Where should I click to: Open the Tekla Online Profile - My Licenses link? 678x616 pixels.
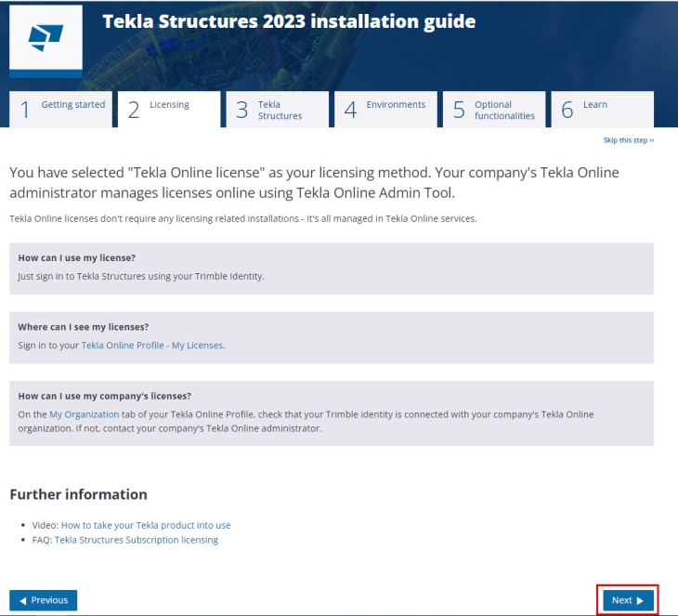pos(152,346)
